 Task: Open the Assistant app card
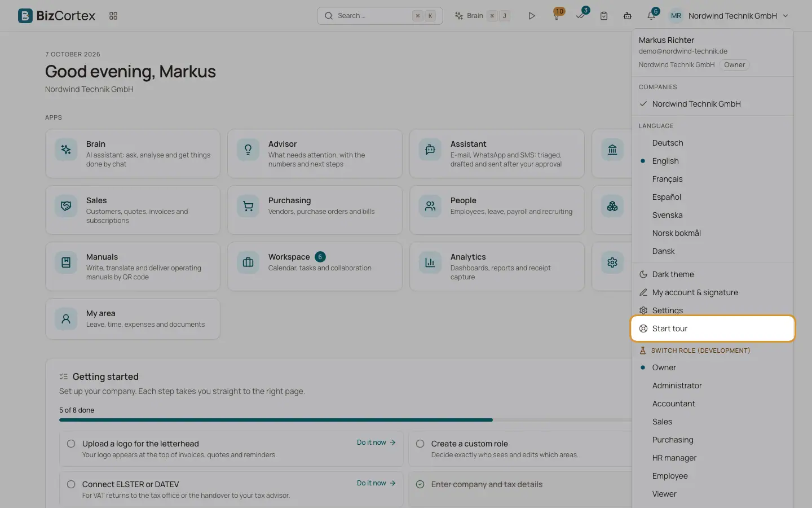(497, 154)
